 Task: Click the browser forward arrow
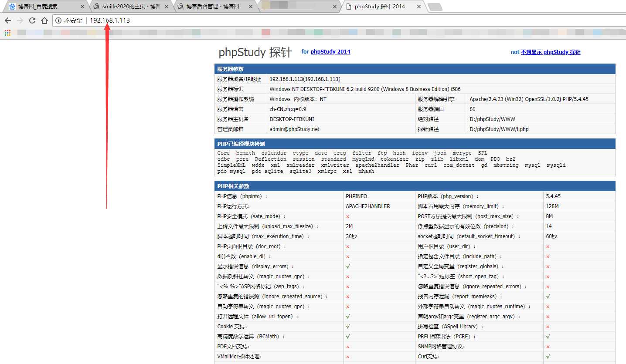tap(20, 20)
